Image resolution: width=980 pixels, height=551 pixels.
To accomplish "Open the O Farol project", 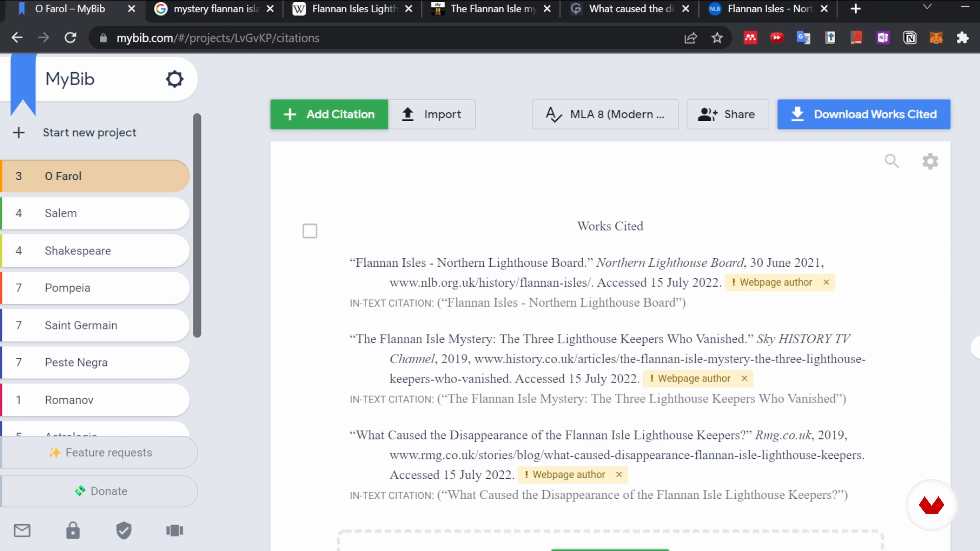I will pos(95,176).
